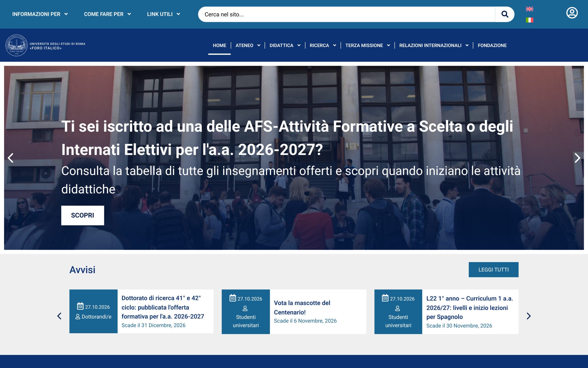The image size is (588, 368).
Task: Open the TERZA MISSIONE menu
Action: pos(368,45)
